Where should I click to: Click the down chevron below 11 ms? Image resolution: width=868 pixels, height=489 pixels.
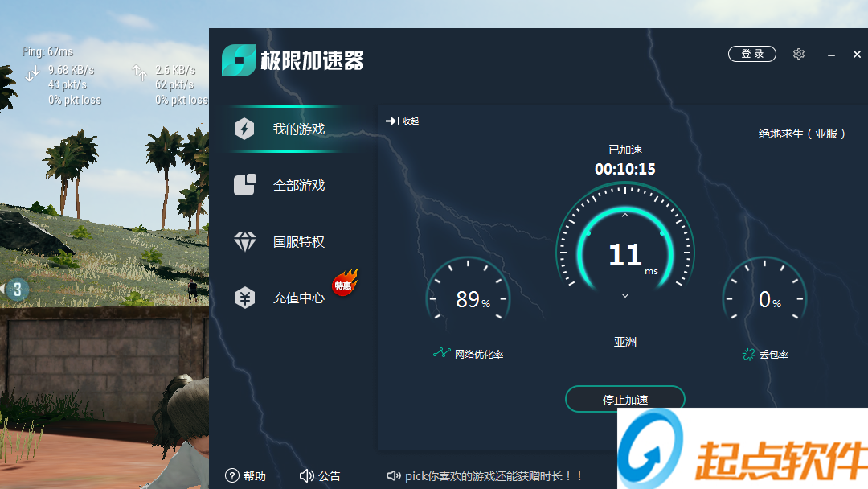[625, 296]
